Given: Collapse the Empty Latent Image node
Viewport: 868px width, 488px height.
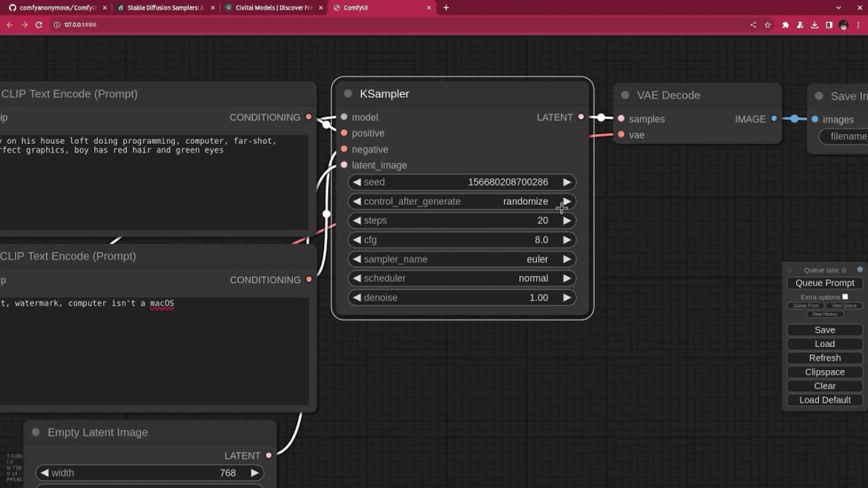Looking at the screenshot, I should [x=36, y=432].
